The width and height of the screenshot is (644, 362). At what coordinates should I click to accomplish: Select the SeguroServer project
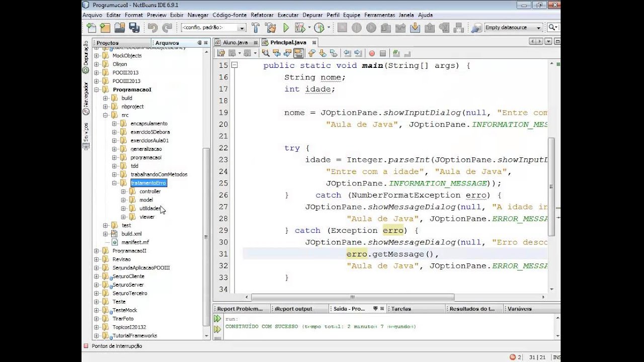pyautogui.click(x=128, y=285)
